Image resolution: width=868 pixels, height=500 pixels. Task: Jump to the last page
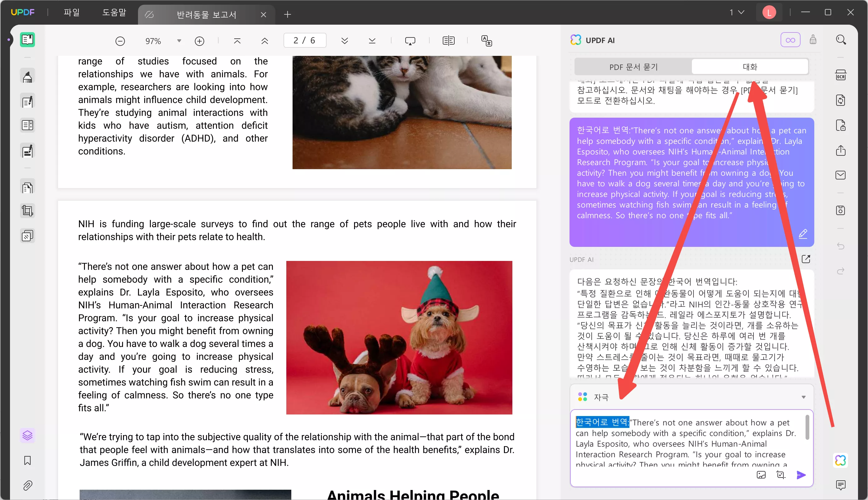(x=372, y=41)
